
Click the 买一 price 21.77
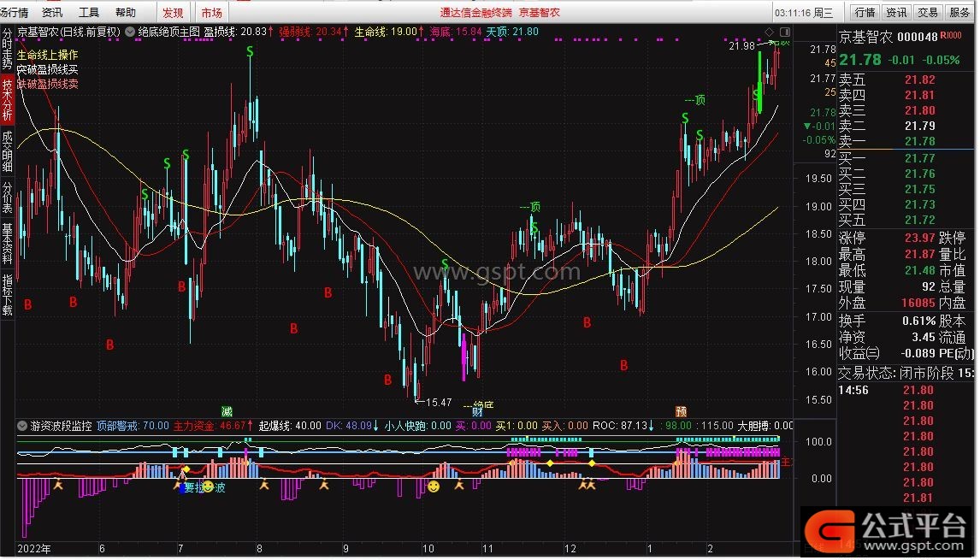pyautogui.click(x=920, y=158)
